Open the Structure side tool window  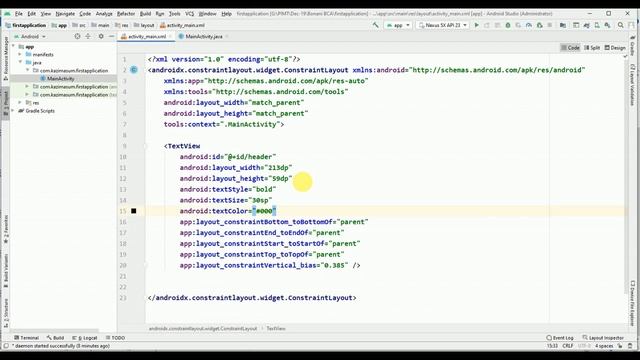tap(6, 312)
